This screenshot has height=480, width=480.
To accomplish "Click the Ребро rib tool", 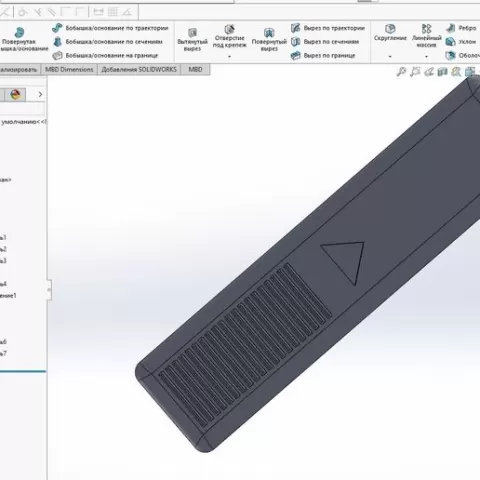I will click(x=461, y=28).
